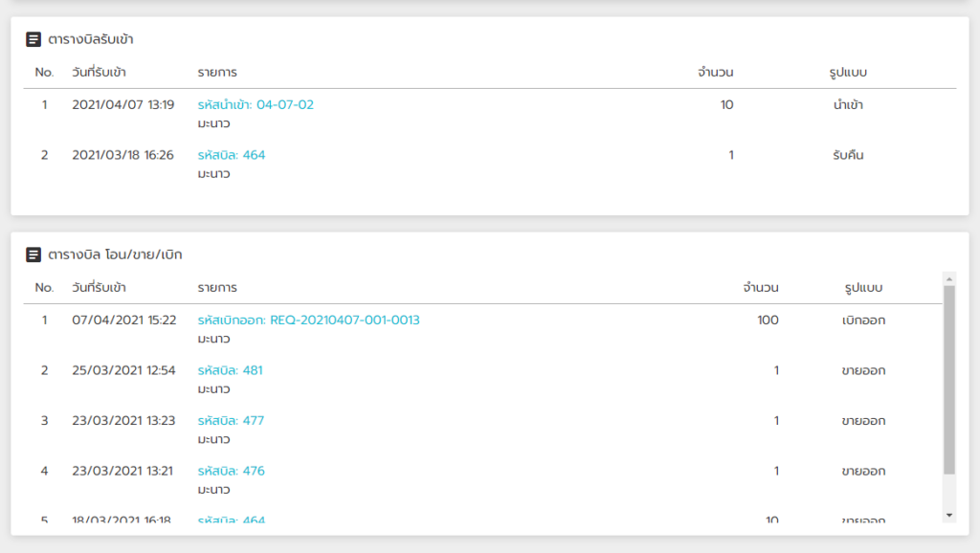This screenshot has height=553, width=980.
Task: Select row dated 25/03/2021 12:54
Action: click(x=482, y=379)
